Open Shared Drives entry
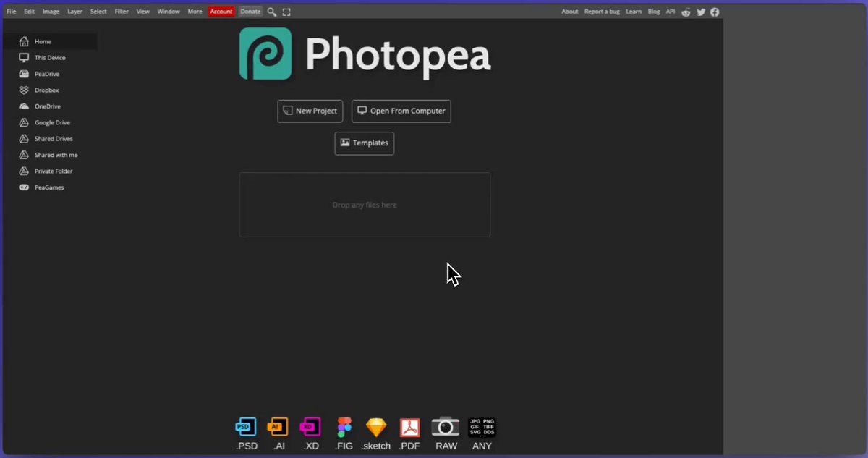 (50, 139)
